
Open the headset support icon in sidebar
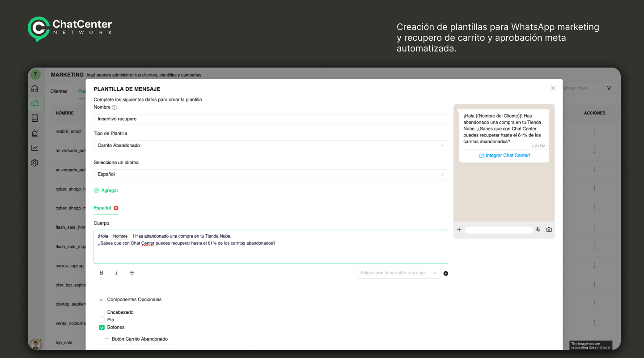pyautogui.click(x=35, y=89)
